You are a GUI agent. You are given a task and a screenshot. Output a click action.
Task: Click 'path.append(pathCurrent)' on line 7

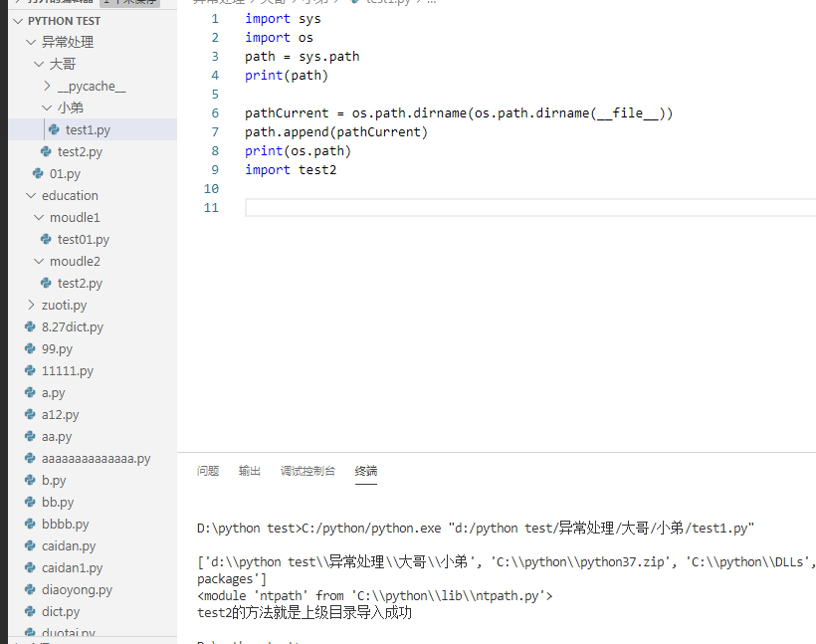336,132
